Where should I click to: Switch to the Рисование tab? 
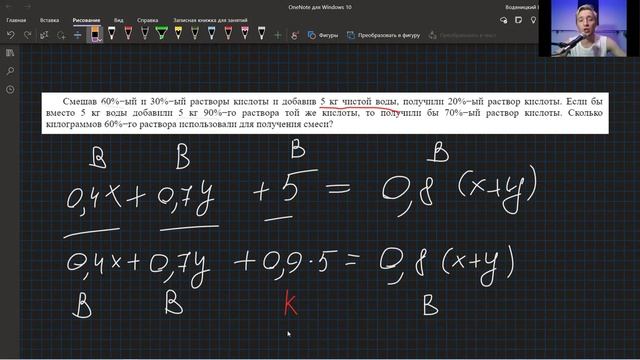86,20
